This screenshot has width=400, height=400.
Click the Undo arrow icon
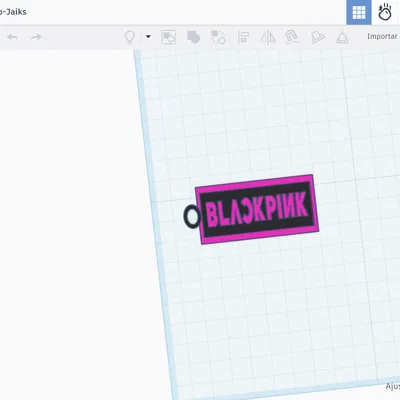click(x=12, y=37)
